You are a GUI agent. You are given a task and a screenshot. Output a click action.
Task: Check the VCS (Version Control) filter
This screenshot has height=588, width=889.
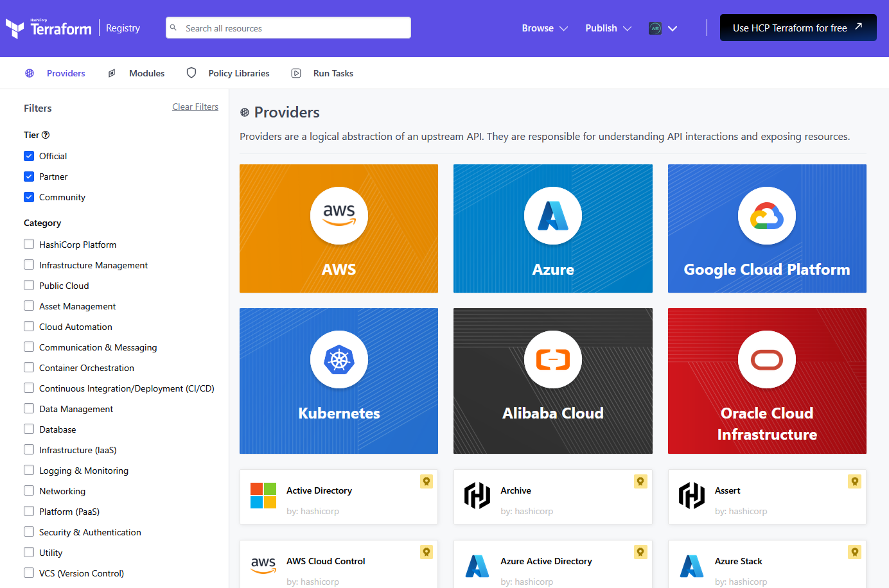coord(29,573)
